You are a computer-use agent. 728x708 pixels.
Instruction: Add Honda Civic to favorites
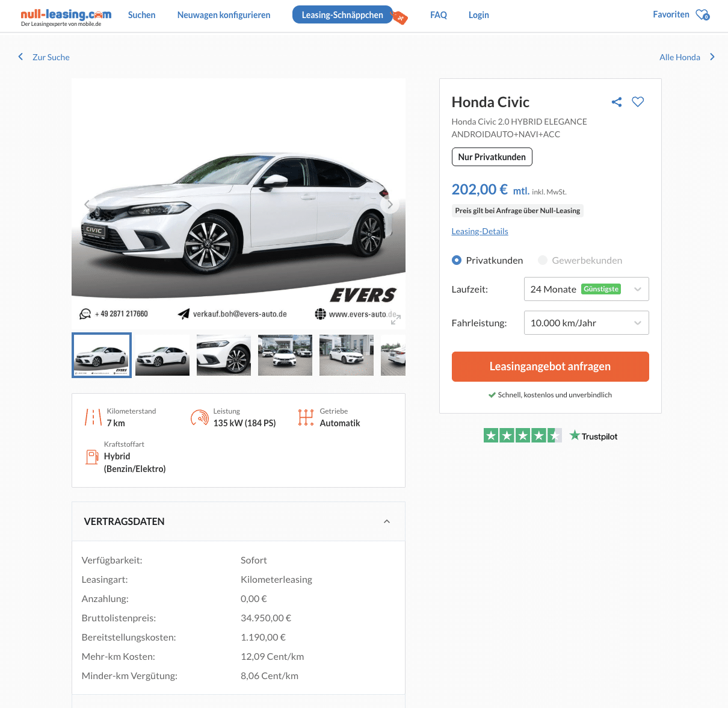click(x=638, y=102)
